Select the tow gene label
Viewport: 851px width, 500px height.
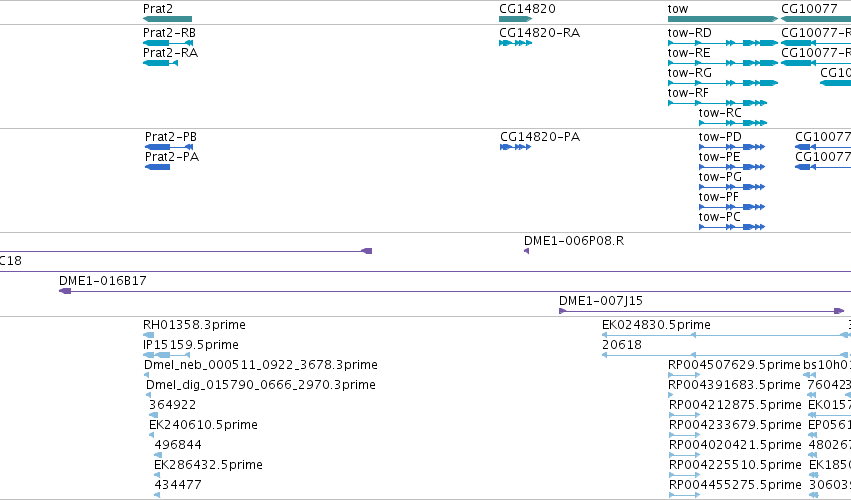click(x=678, y=9)
